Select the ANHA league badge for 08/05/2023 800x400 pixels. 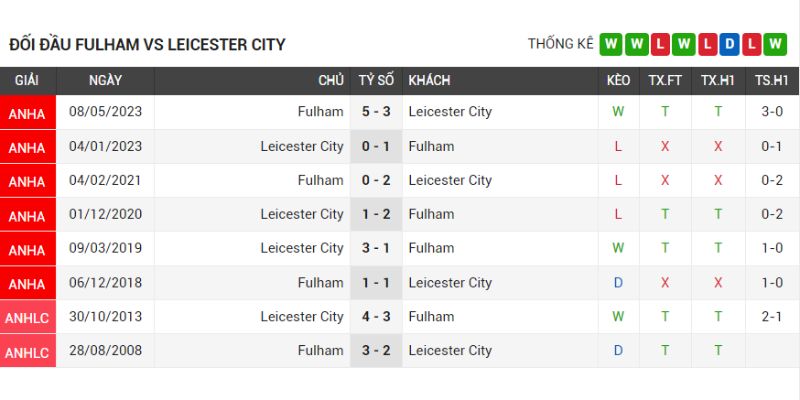click(27, 113)
